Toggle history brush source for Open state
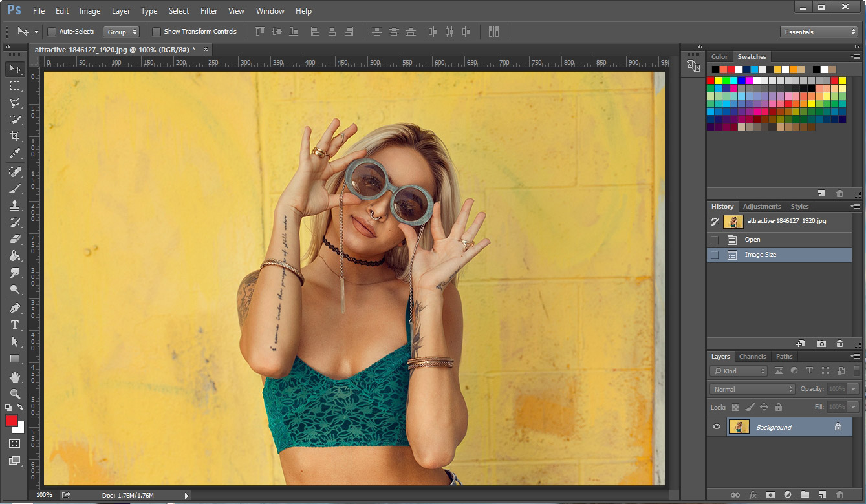Screen dimensions: 866x504 pyautogui.click(x=715, y=240)
